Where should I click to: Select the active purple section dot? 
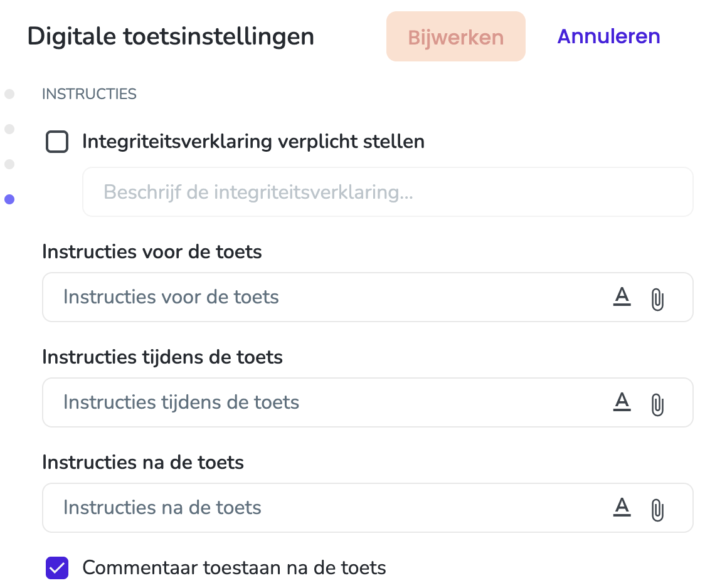(x=9, y=199)
